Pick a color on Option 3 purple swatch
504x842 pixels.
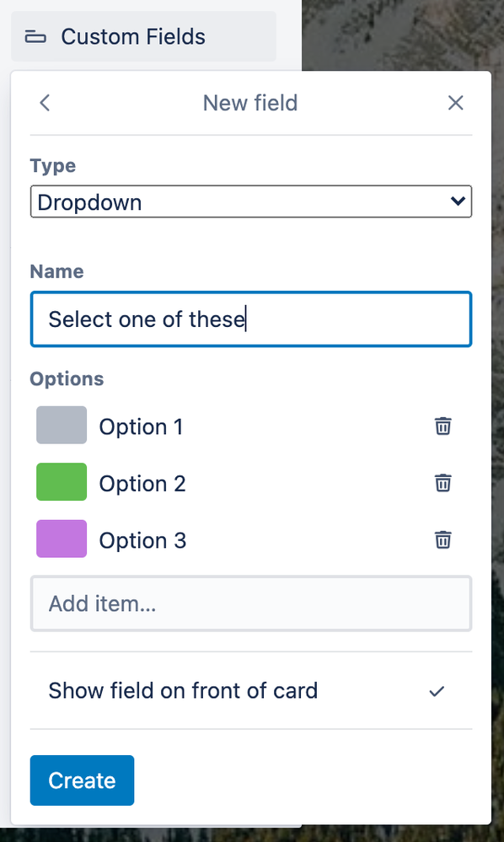[62, 539]
